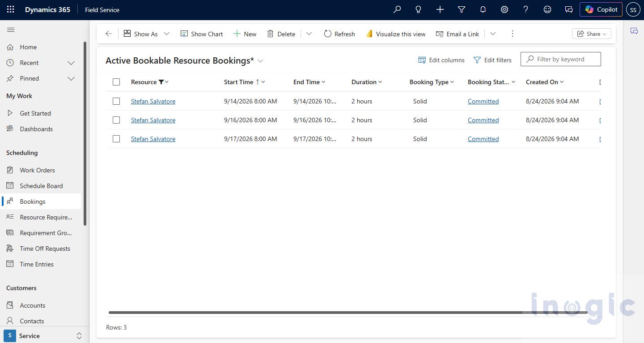The height and width of the screenshot is (343, 644).
Task: Open the app launcher waffle icon
Action: [11, 9]
